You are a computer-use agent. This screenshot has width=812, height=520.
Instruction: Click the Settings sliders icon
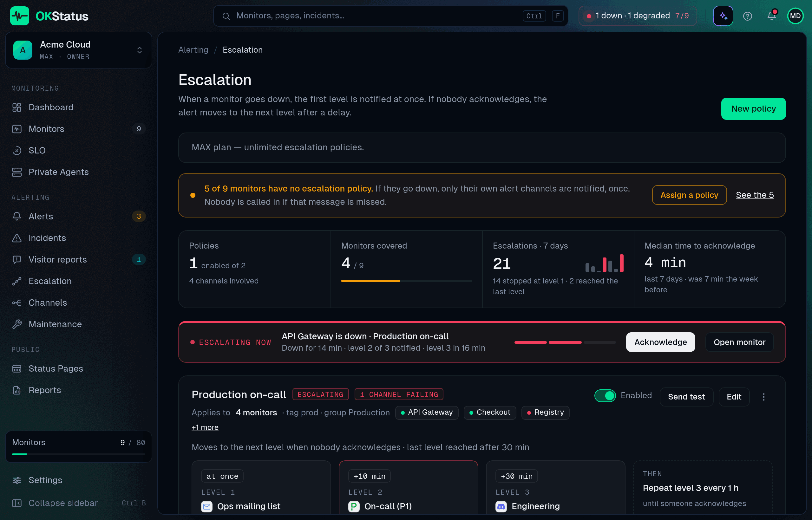(17, 480)
